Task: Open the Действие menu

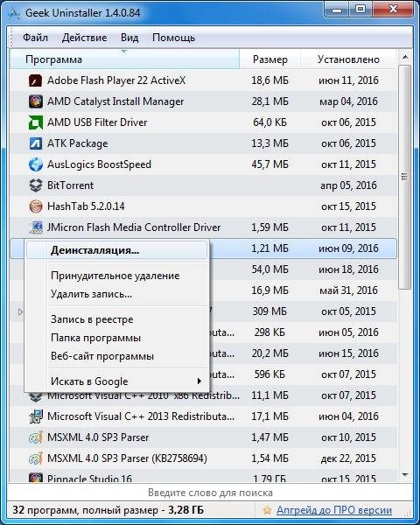Action: [84, 38]
